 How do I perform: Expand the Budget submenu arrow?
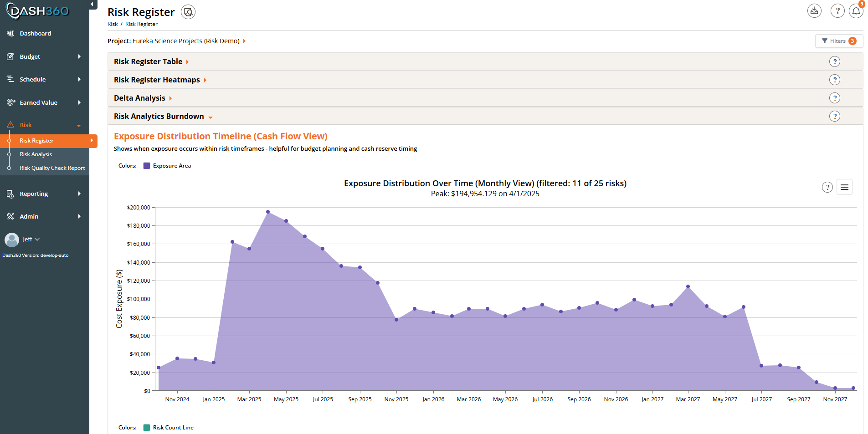point(79,56)
